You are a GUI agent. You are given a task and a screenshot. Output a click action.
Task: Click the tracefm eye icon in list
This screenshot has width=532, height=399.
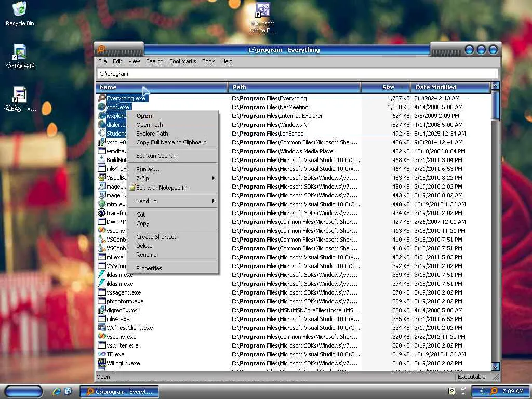pyautogui.click(x=102, y=212)
